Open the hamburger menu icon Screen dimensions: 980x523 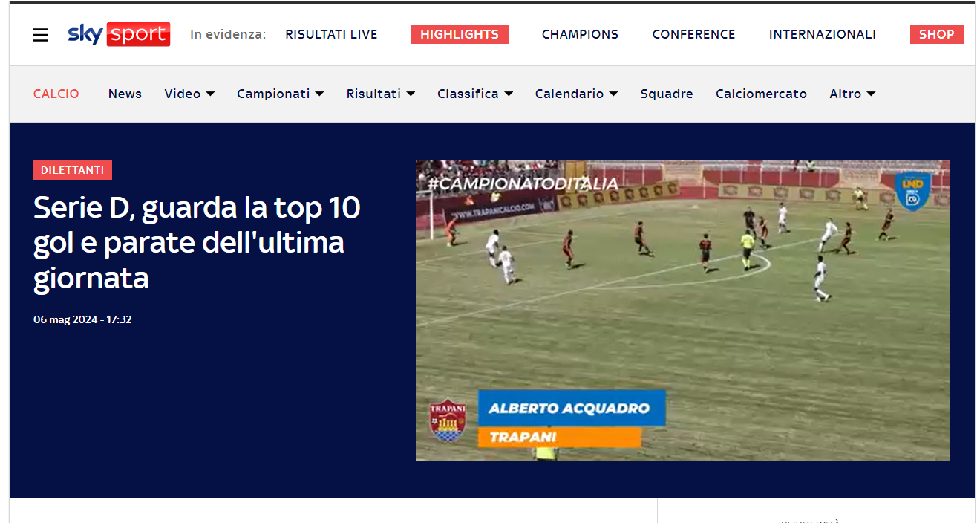(x=41, y=35)
